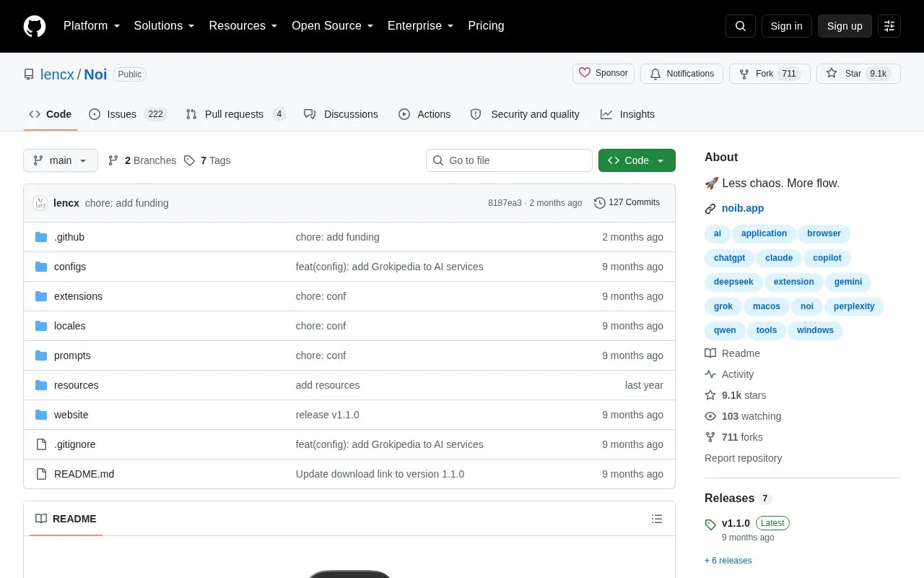Click the star icon next to 9.1k stars
Image resolution: width=924 pixels, height=578 pixels.
(710, 395)
